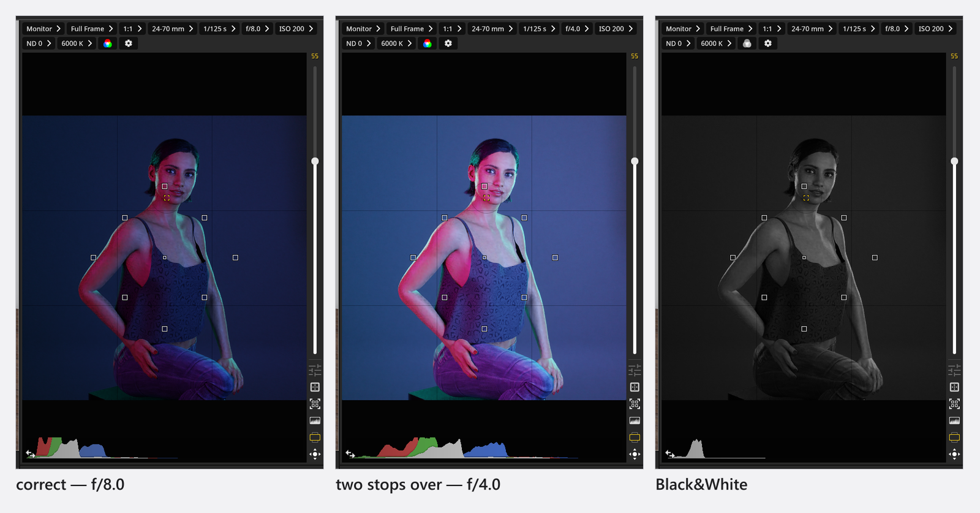980x513 pixels.
Task: Toggle the histogram icon in middle panel
Action: [x=635, y=420]
